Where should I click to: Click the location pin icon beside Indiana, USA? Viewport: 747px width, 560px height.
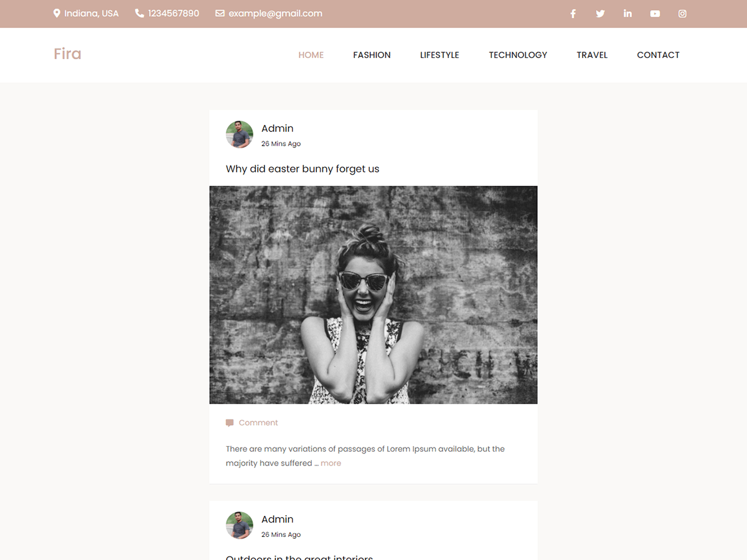56,13
